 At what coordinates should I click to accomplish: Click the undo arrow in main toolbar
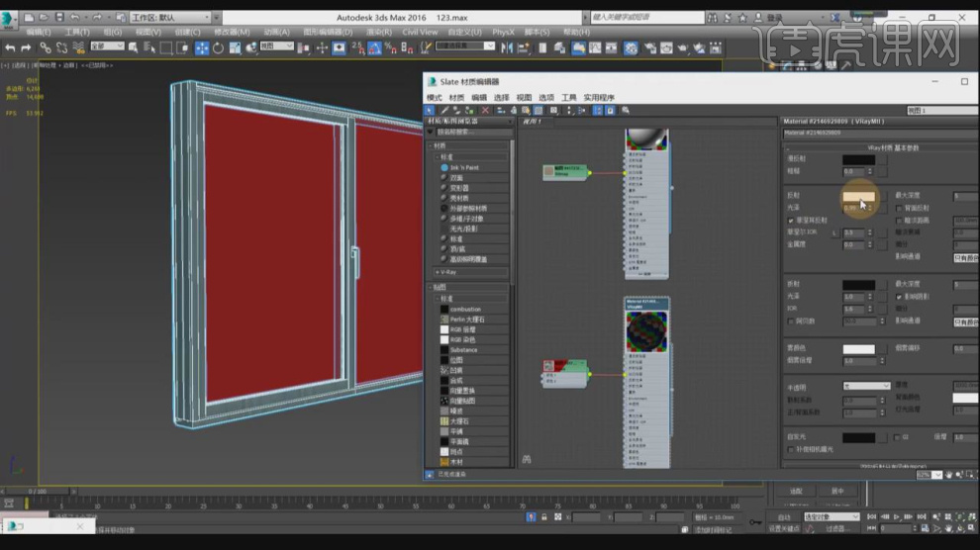[11, 47]
